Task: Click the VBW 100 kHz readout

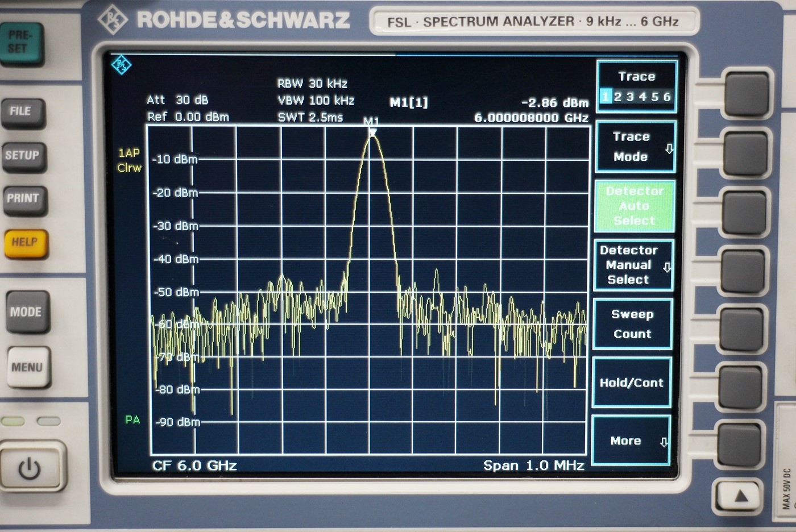Action: 316,101
